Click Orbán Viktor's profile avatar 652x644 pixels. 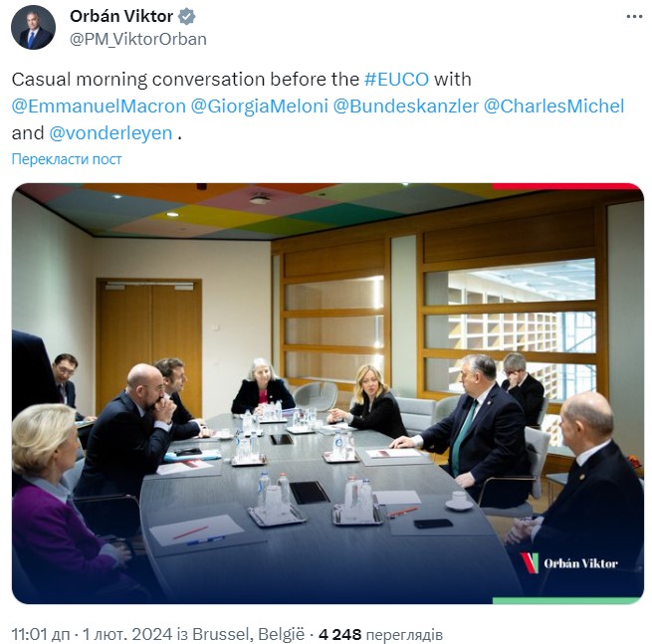point(33,28)
